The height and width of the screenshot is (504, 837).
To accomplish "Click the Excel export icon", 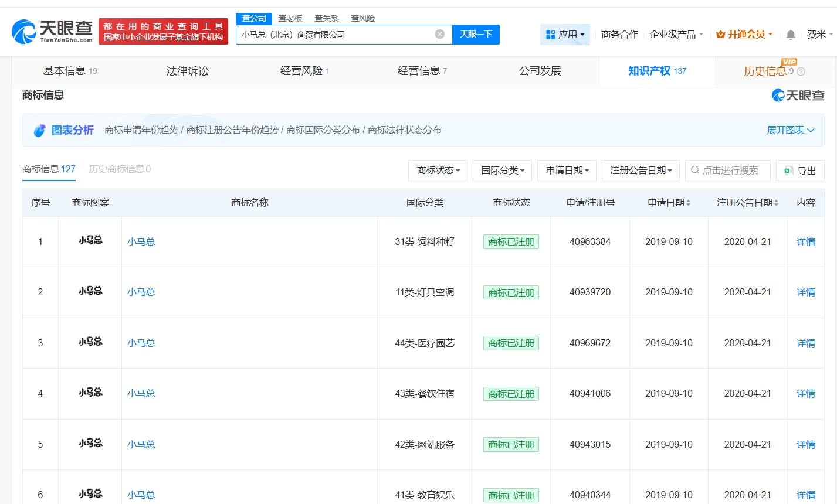I will (x=788, y=171).
